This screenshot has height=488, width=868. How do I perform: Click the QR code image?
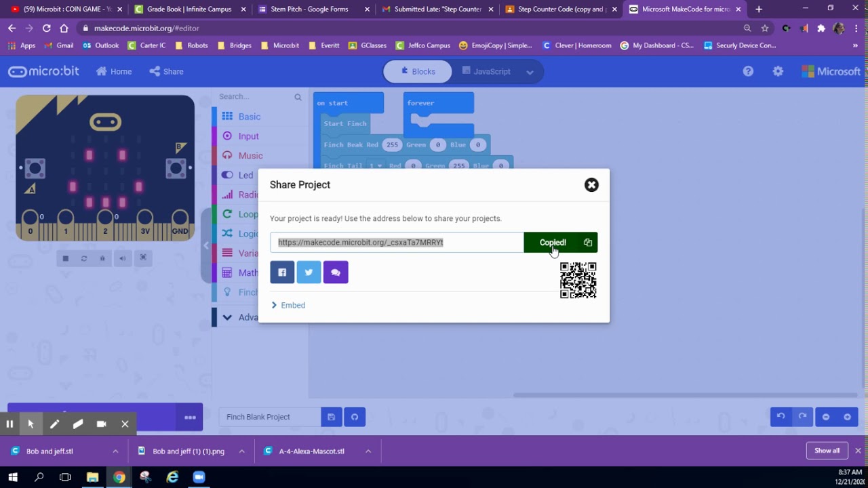578,281
